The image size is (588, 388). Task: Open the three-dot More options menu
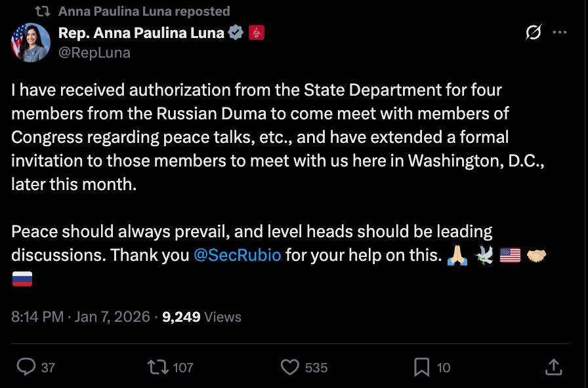click(x=560, y=32)
